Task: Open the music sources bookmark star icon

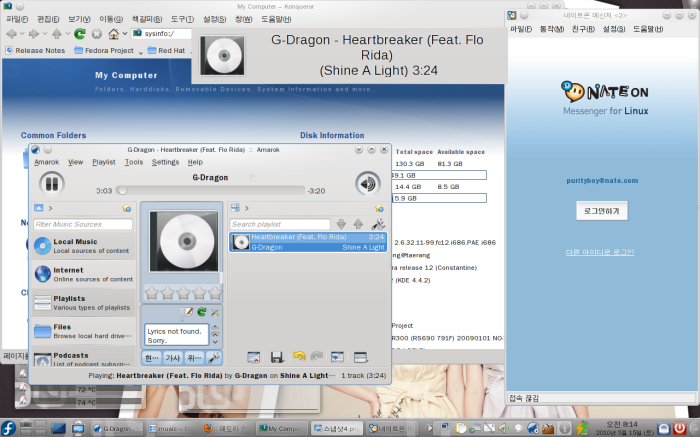Action: 127,208
